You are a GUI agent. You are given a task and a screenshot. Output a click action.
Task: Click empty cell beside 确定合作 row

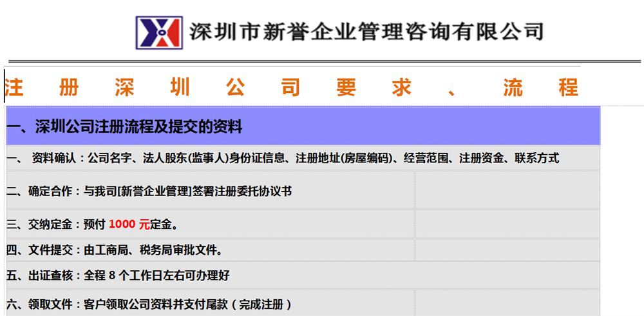507,190
